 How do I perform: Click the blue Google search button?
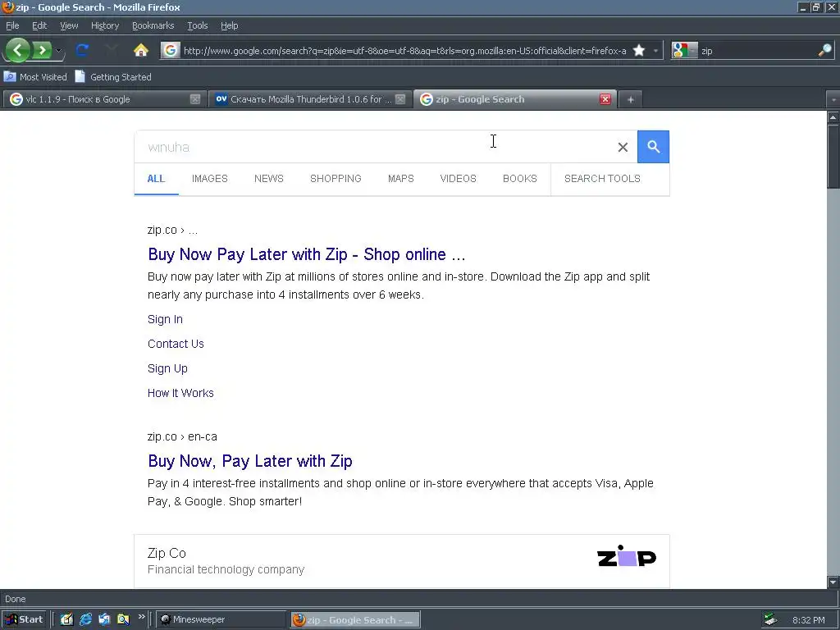click(653, 147)
